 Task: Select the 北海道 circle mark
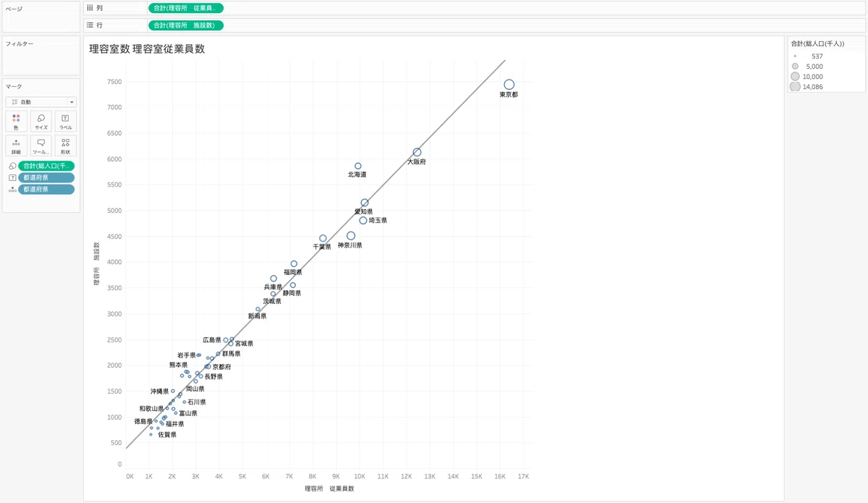[x=358, y=166]
